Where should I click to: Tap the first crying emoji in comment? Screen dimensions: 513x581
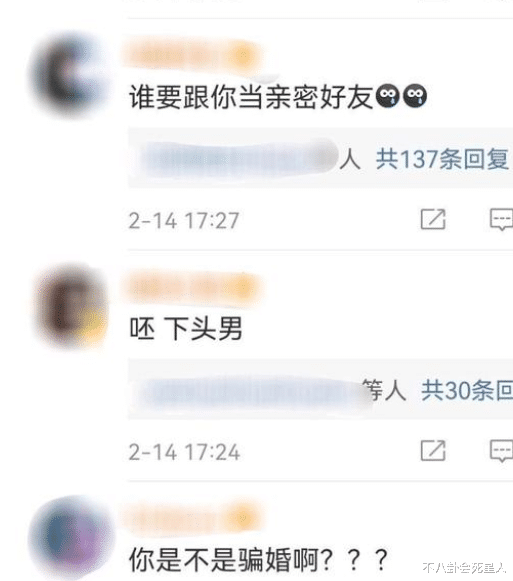(388, 96)
